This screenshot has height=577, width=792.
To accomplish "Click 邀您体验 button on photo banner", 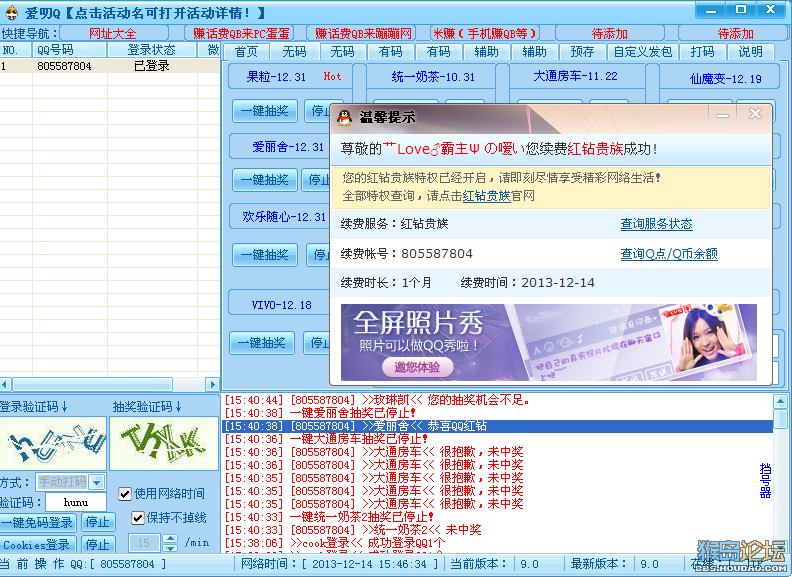I will coord(417,367).
